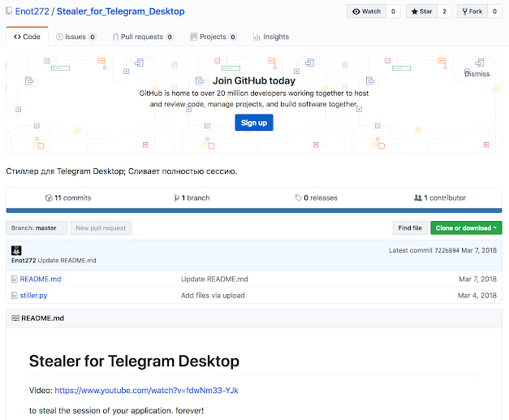Open the Pull requests tab
The image size is (509, 420).
pyautogui.click(x=142, y=37)
